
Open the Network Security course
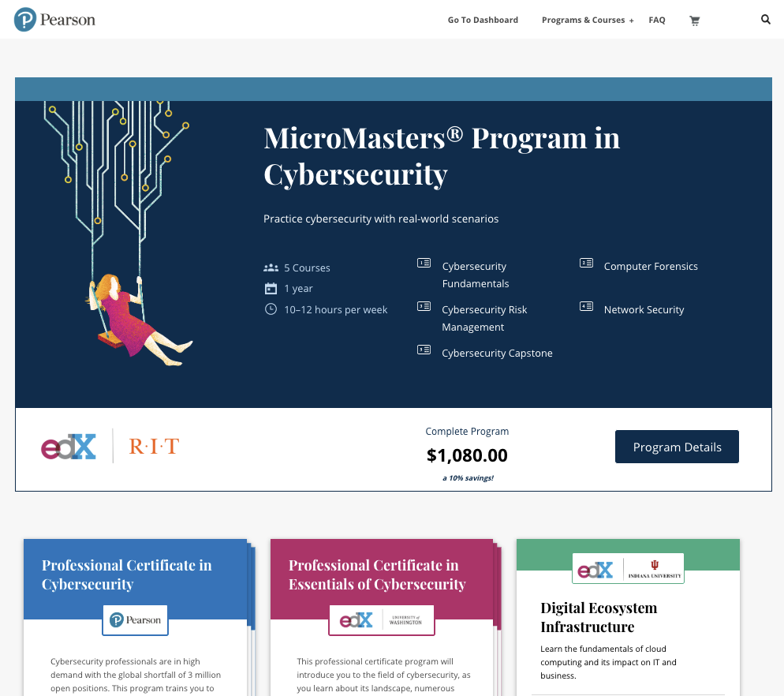click(x=644, y=309)
